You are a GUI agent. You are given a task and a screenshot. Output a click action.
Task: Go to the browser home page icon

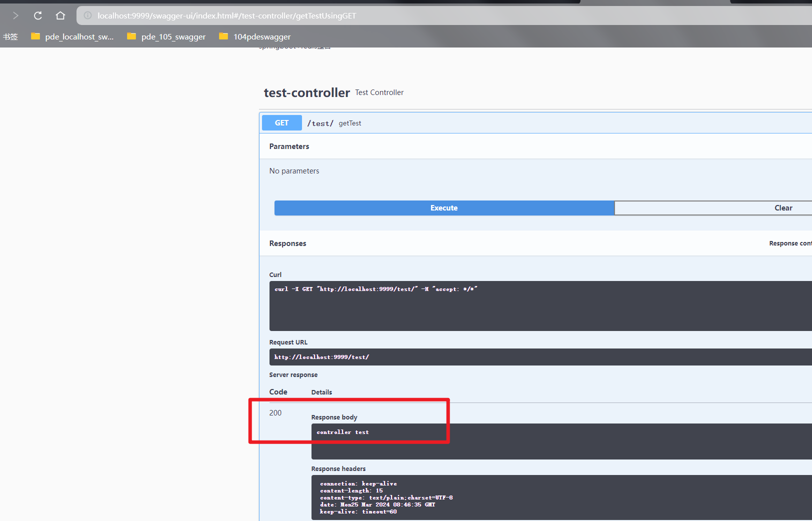click(x=60, y=15)
